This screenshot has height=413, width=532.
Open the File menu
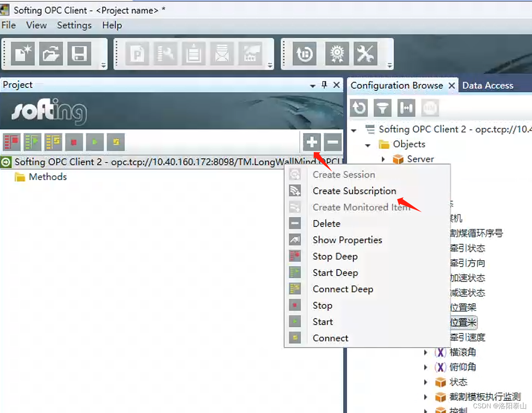click(x=9, y=25)
